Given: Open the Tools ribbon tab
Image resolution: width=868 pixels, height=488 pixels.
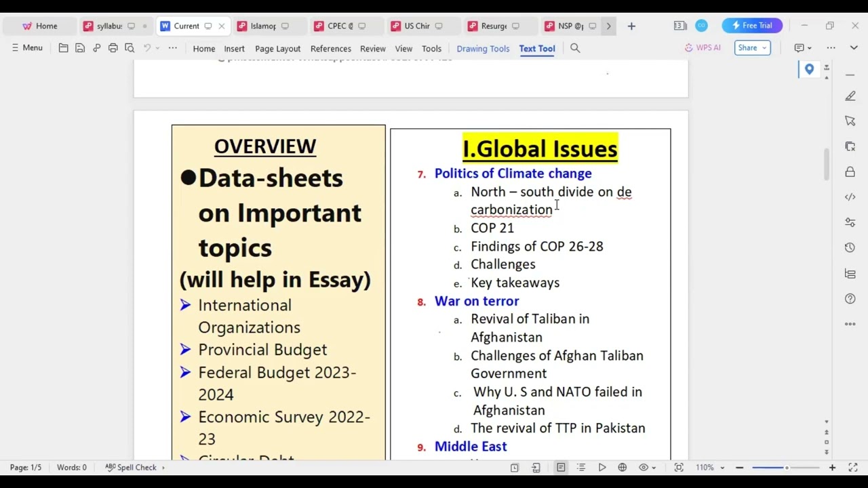Looking at the screenshot, I should point(431,49).
